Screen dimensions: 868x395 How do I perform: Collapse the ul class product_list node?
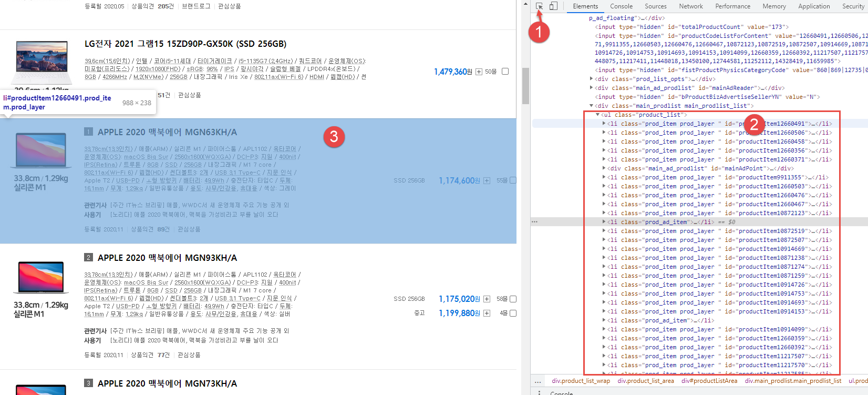pyautogui.click(x=597, y=115)
